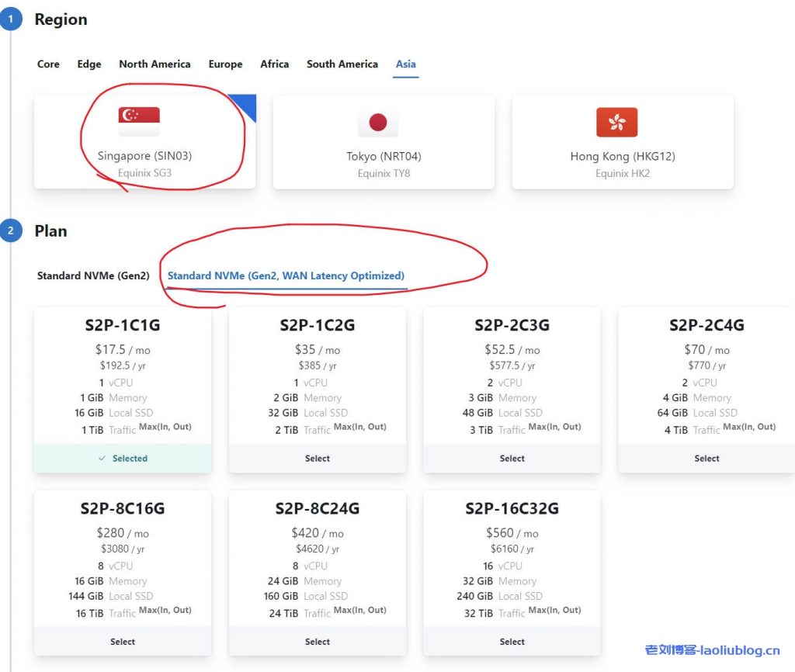Image resolution: width=795 pixels, height=672 pixels.
Task: Click the step 1 Region number badge
Action: pos(11,17)
